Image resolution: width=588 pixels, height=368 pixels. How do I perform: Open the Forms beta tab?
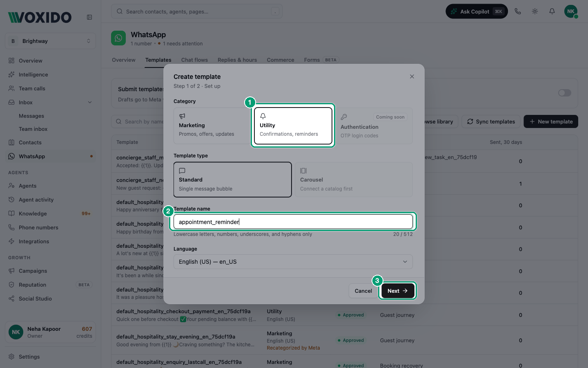tap(321, 60)
